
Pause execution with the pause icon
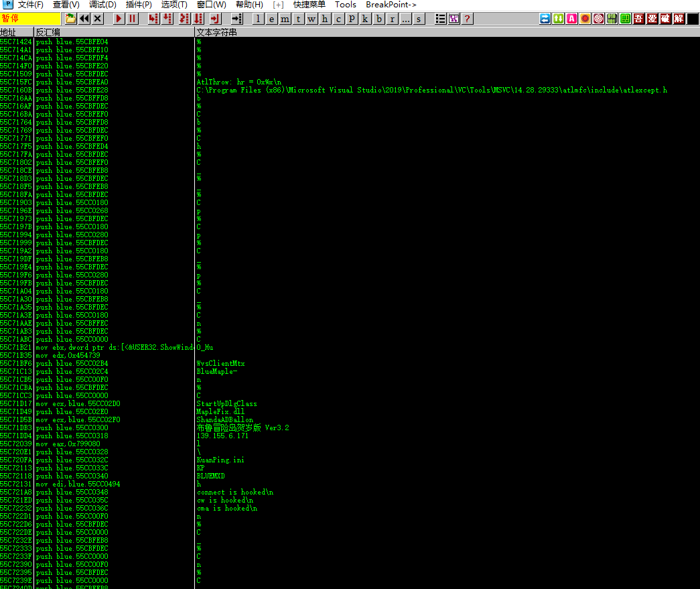[133, 19]
